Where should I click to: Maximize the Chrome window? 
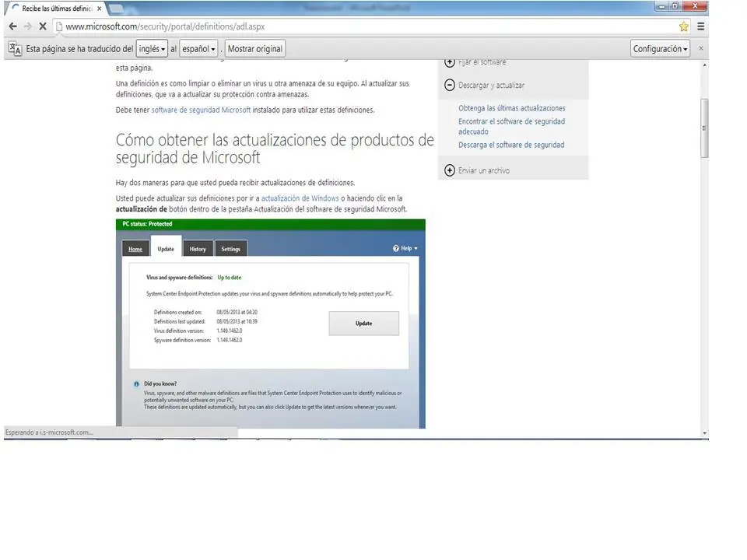[x=675, y=6]
